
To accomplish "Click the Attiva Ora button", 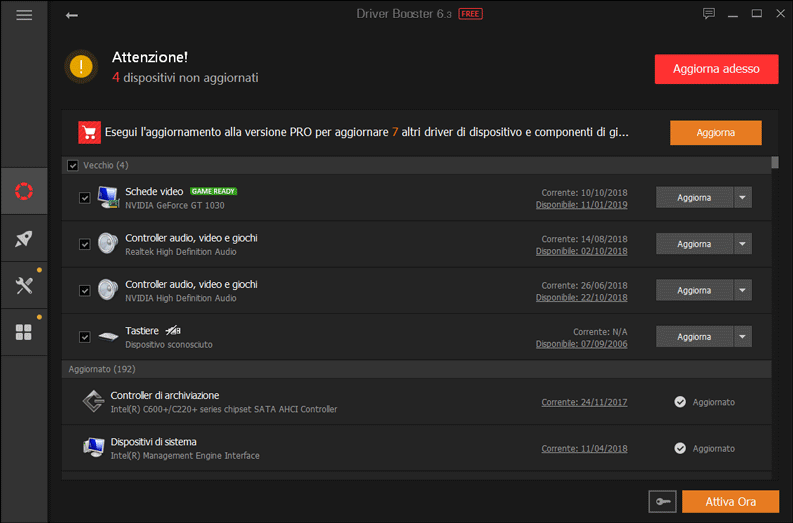I will coord(730,502).
